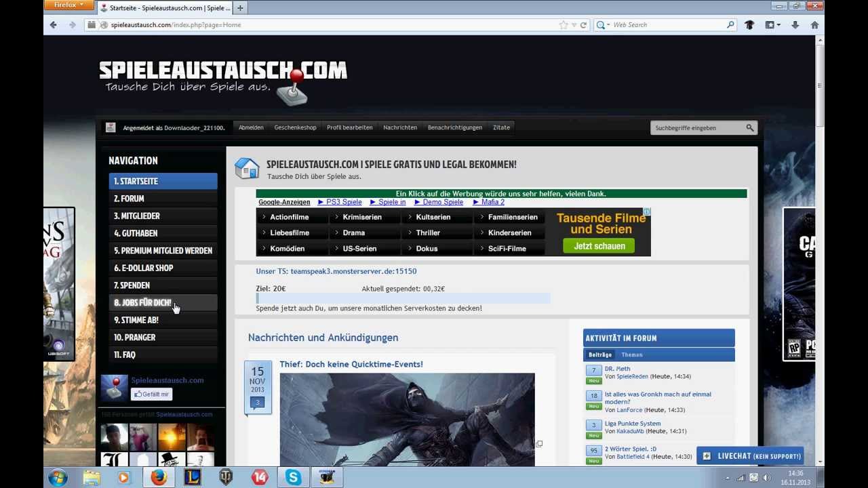Click the comment count icon under the date
Image resolution: width=868 pixels, height=488 pixels.
(257, 403)
